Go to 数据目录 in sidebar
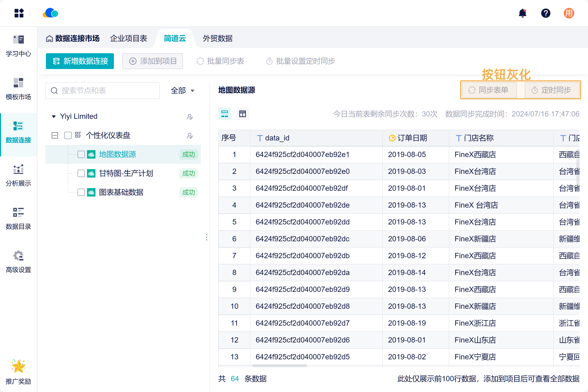This screenshot has height=392, width=588. 18,219
